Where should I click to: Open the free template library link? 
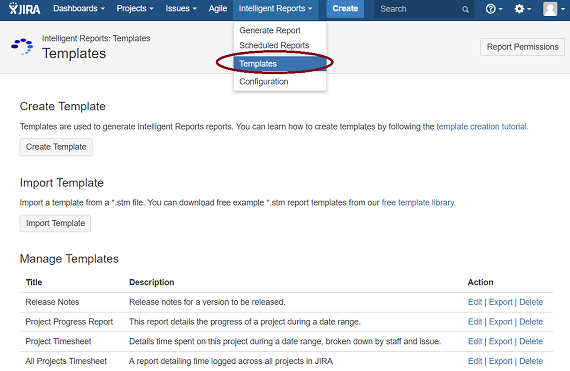coord(418,203)
